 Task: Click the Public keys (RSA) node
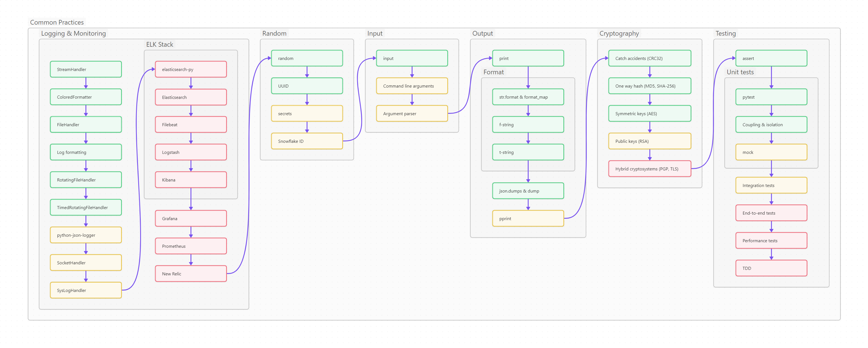[x=649, y=141]
